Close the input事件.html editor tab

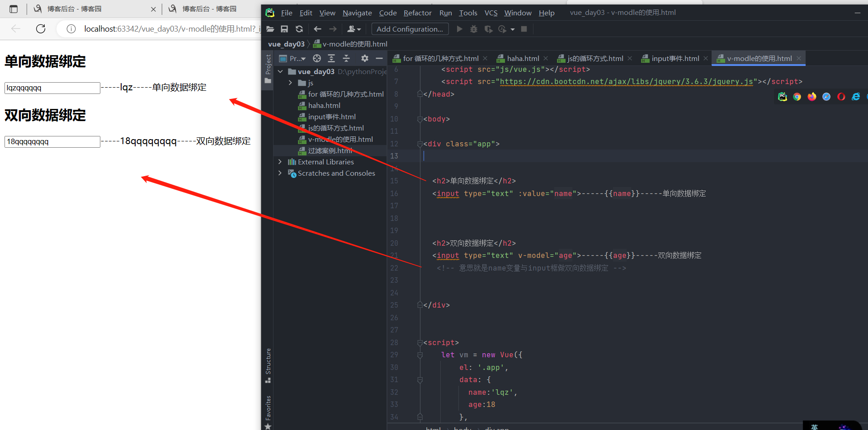(706, 58)
